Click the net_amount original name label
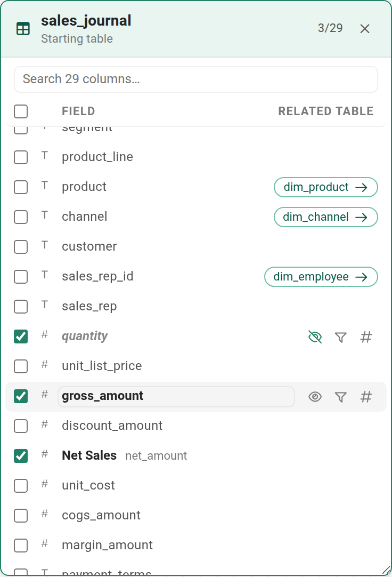 coord(156,456)
